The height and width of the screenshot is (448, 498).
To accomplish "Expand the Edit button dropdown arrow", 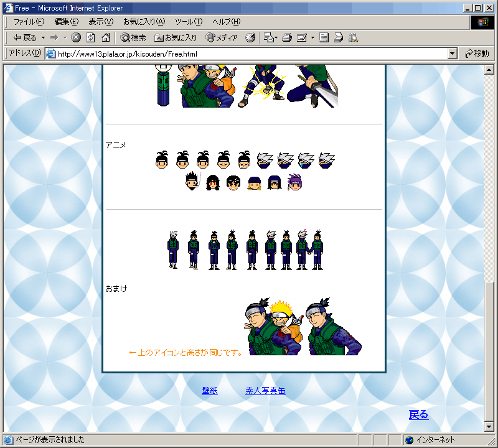I will pos(312,38).
